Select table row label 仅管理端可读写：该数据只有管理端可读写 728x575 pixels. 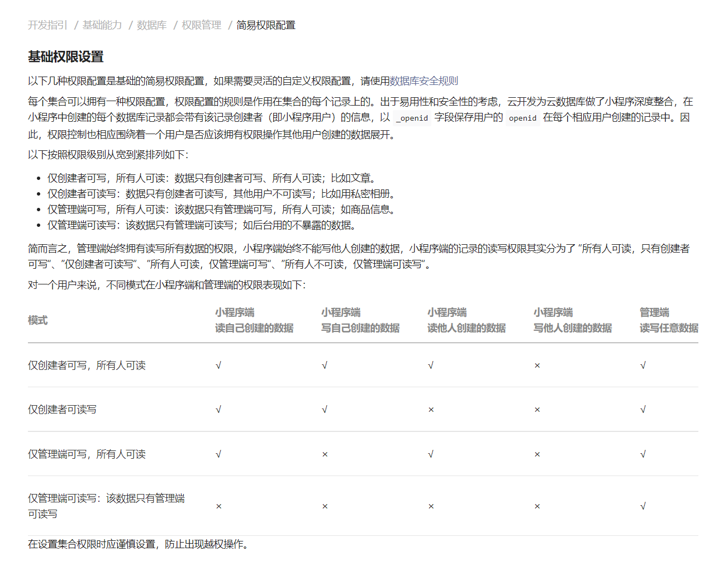pos(106,506)
